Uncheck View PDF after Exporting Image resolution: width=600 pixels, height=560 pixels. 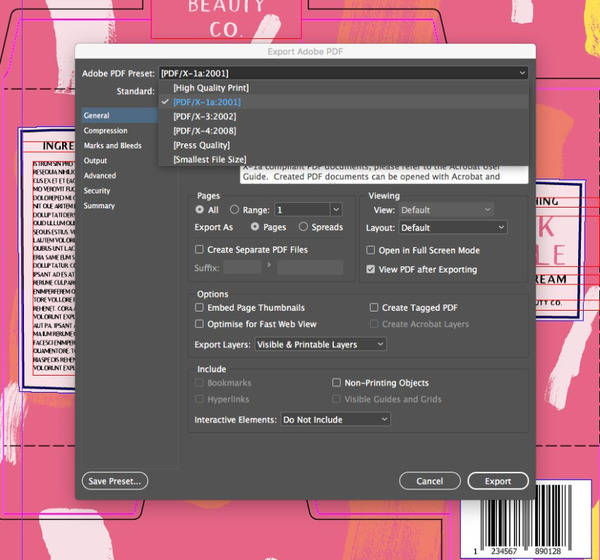tap(371, 269)
